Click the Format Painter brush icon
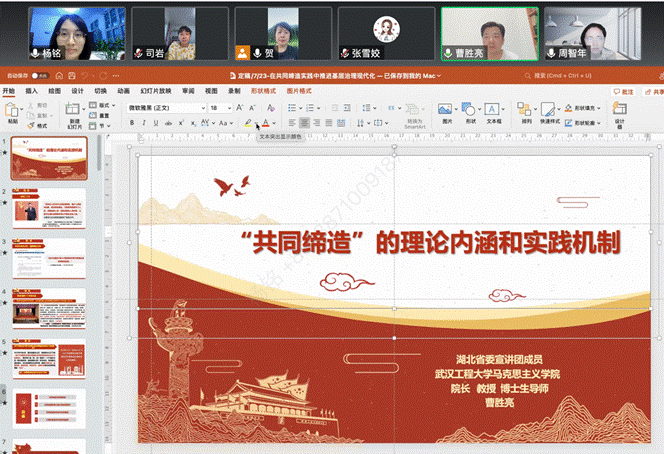 click(31, 126)
